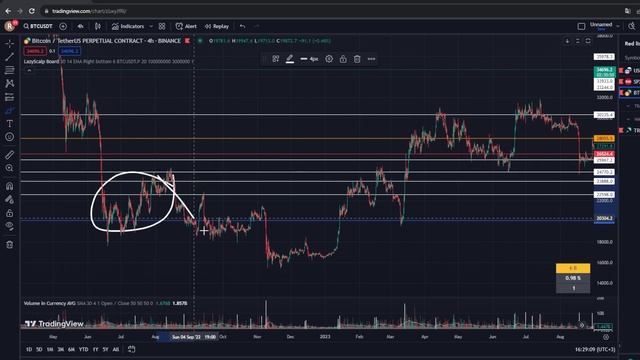Activate the zoom in tool

[x=9, y=168]
